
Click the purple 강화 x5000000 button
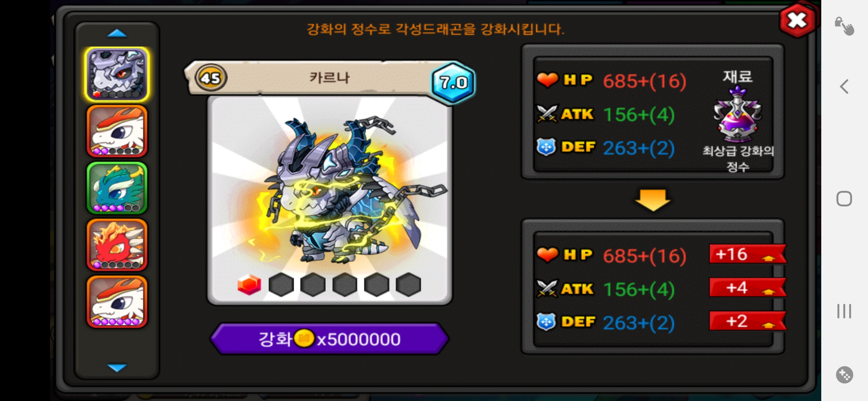point(329,339)
